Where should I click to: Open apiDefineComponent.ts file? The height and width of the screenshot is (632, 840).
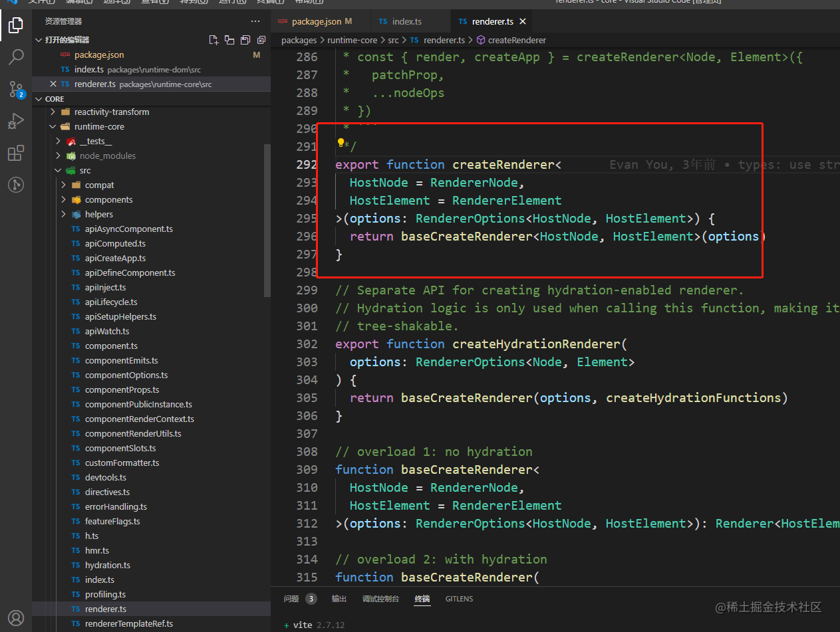130,272
